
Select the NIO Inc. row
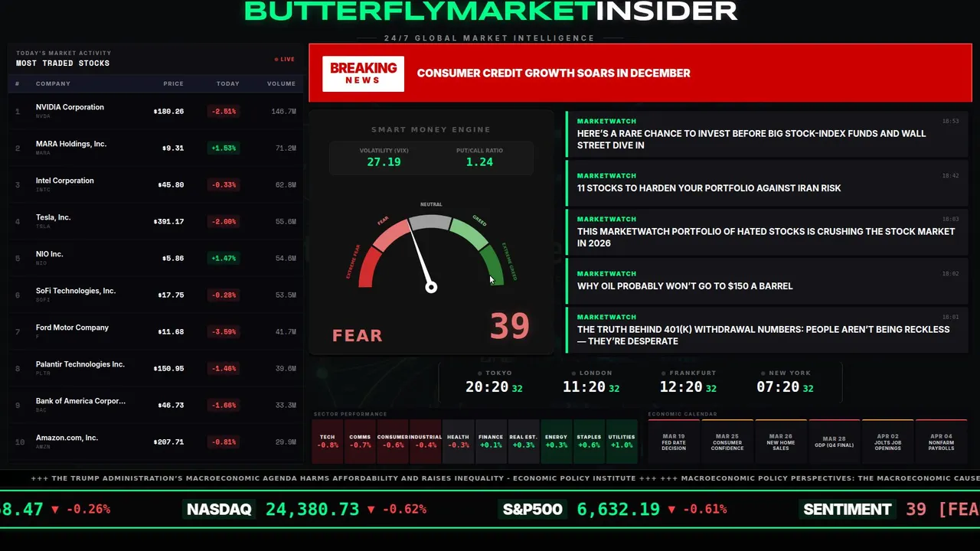[155, 258]
